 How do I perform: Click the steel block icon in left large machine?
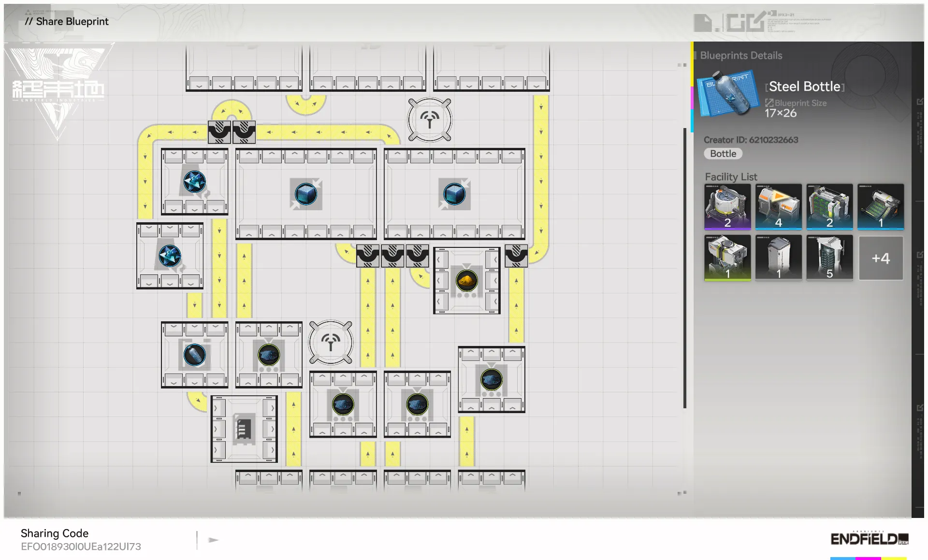[x=306, y=194]
